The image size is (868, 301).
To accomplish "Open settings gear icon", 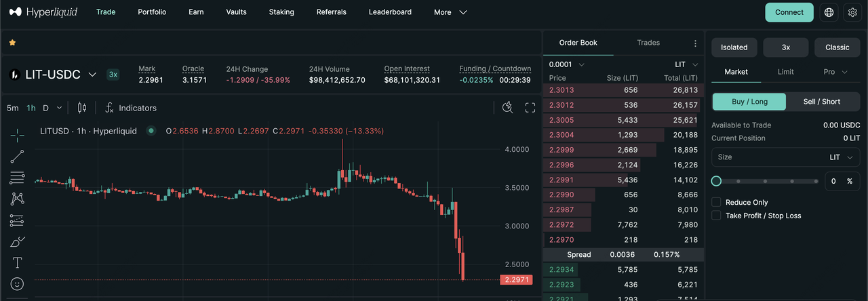I will [852, 12].
